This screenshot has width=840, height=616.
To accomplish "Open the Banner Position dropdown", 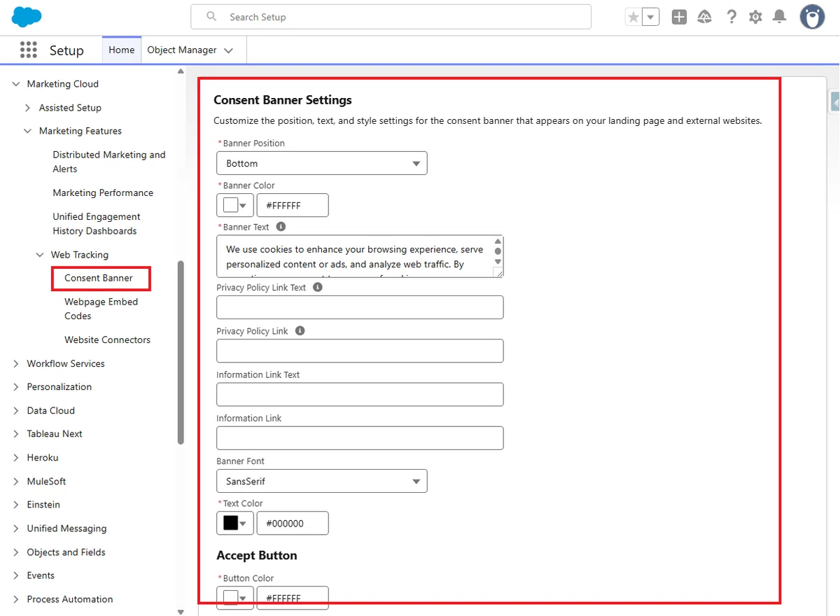I will [x=322, y=163].
